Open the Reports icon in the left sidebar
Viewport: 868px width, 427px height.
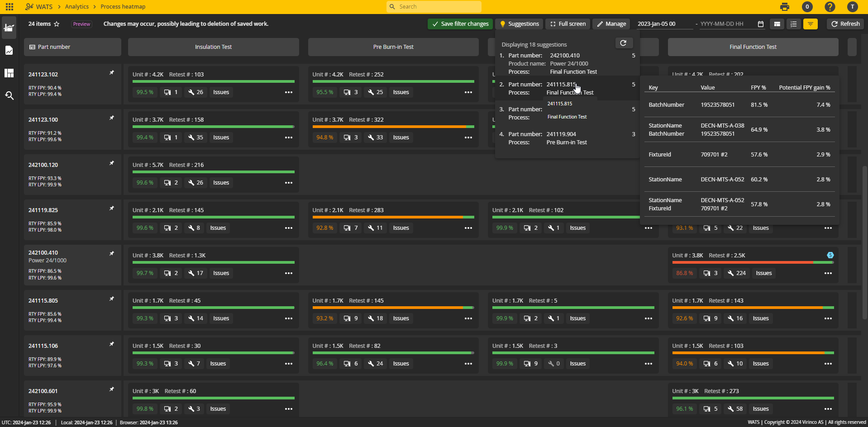9,50
